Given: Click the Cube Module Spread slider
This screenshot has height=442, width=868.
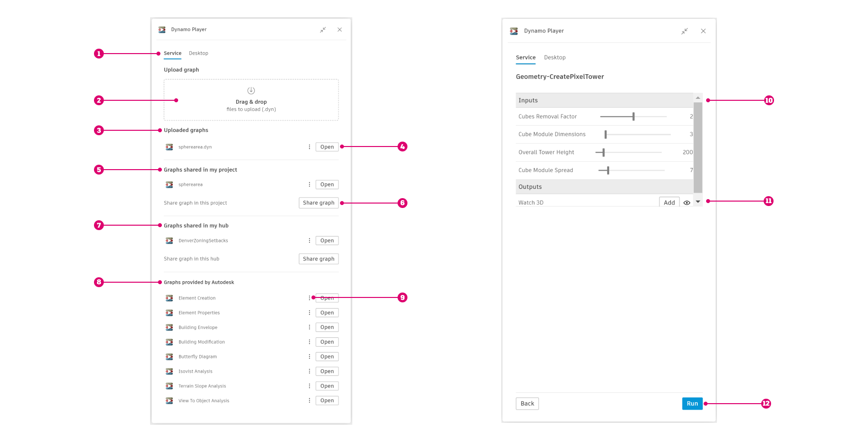Looking at the screenshot, I should click(x=631, y=170).
